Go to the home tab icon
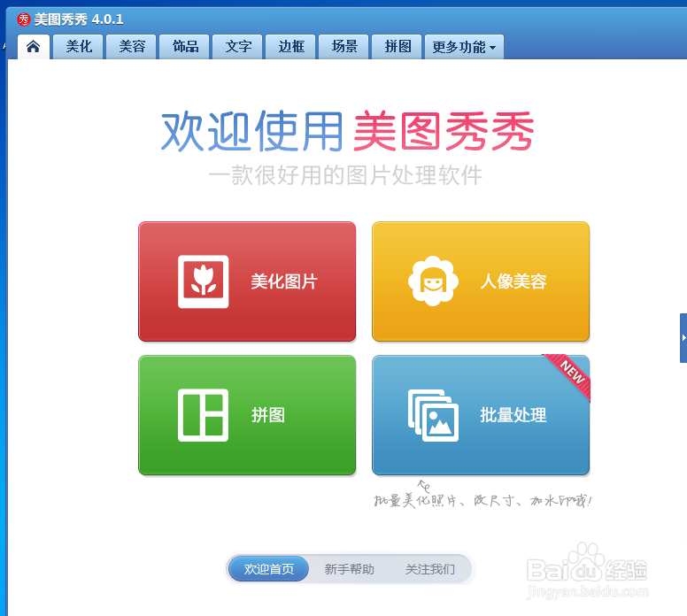This screenshot has width=687, height=616. point(34,46)
